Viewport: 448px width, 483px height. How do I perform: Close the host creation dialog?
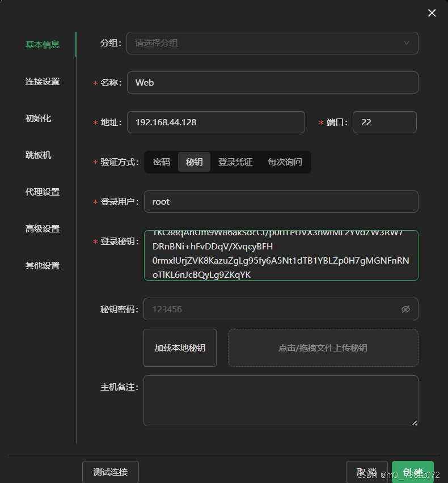[x=432, y=13]
